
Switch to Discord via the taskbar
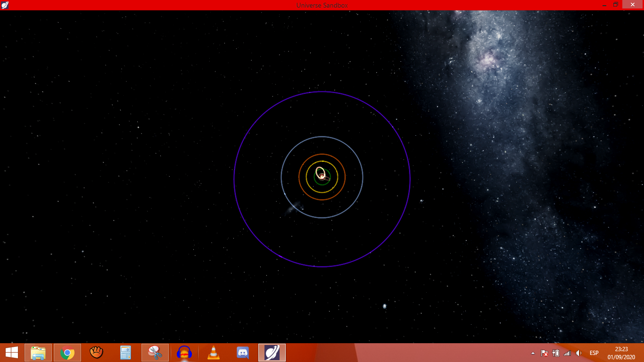243,353
